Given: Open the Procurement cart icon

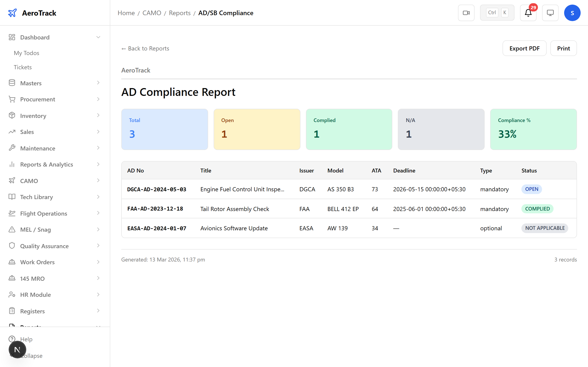Looking at the screenshot, I should pyautogui.click(x=12, y=99).
